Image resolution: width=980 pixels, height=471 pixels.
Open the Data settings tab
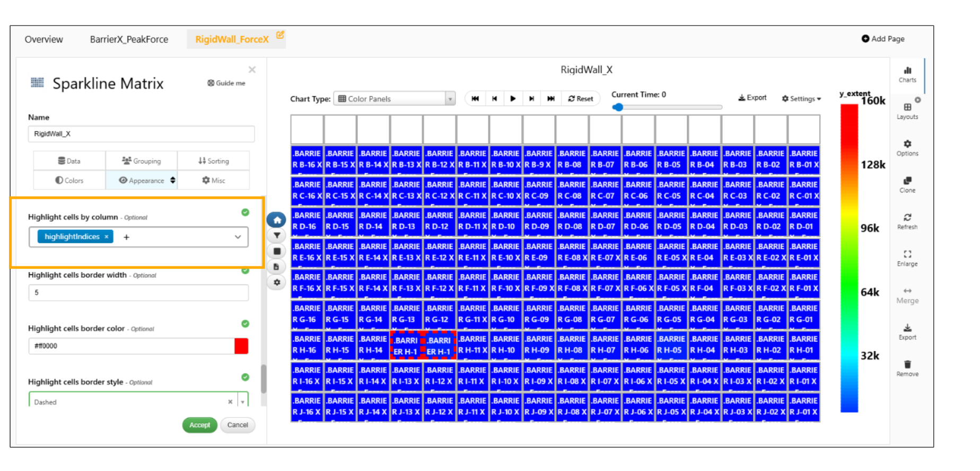69,161
